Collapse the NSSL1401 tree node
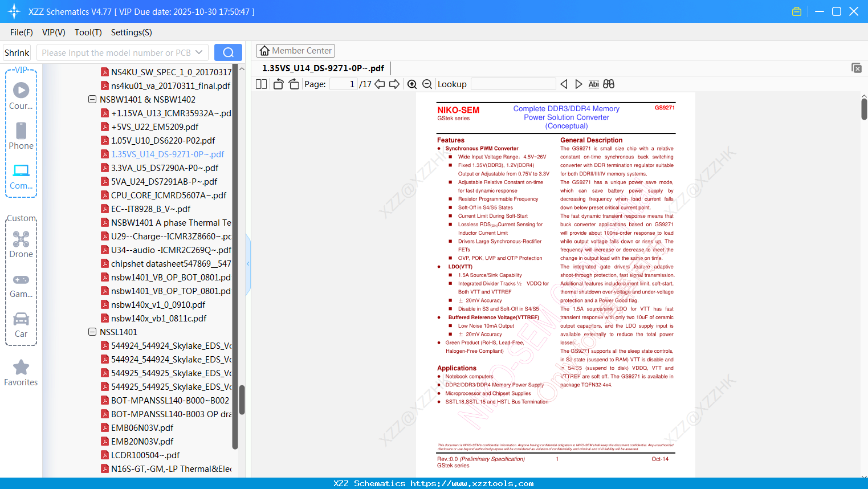Viewport: 868px width, 489px height. pos(92,332)
